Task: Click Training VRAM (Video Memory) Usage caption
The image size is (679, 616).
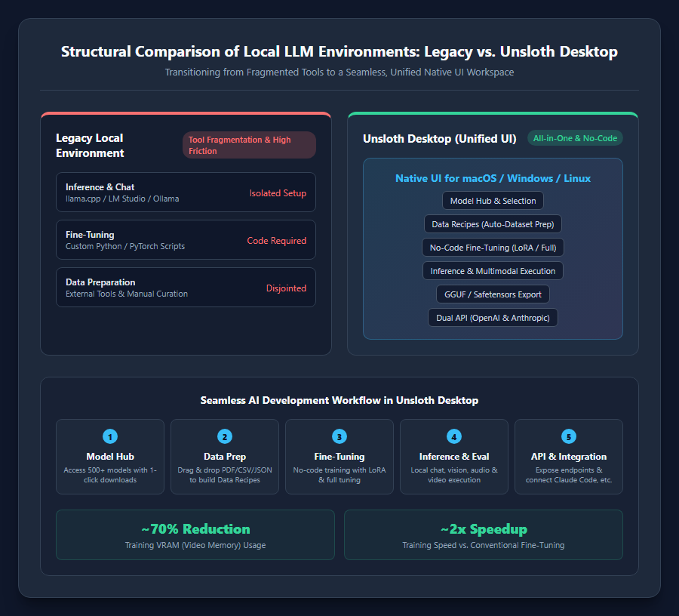Action: coord(195,545)
